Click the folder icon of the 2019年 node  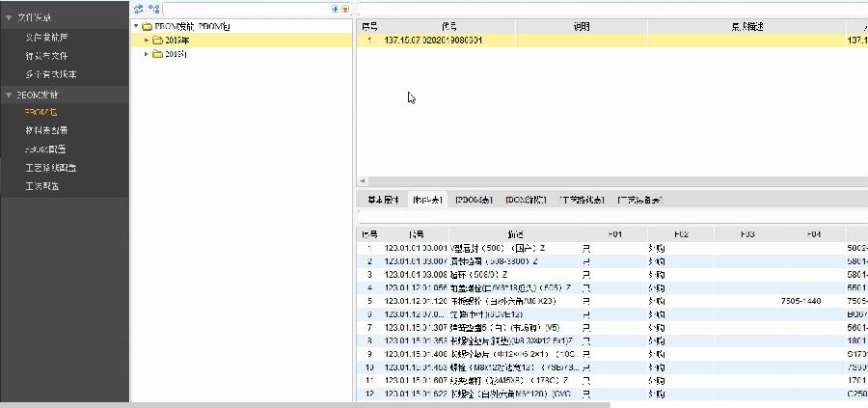pos(157,40)
